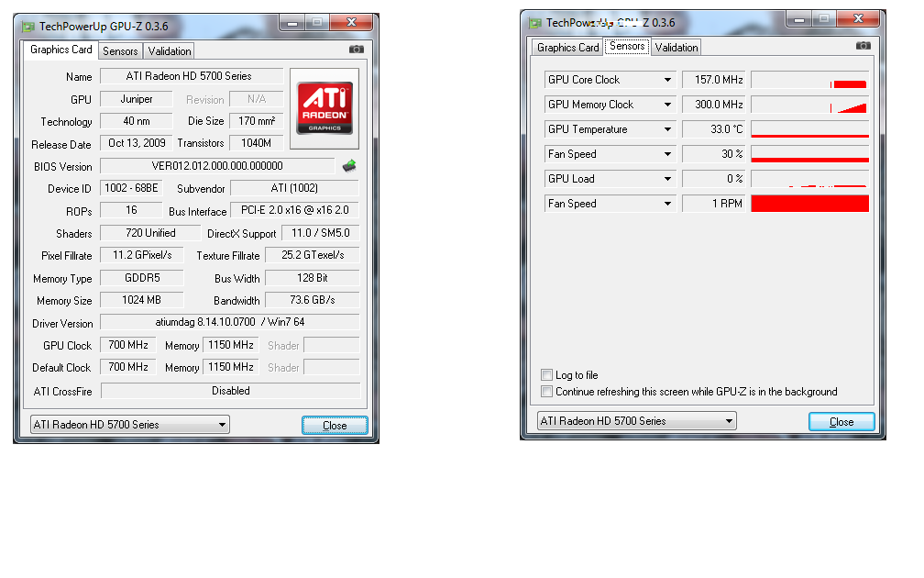The width and height of the screenshot is (924, 578).
Task: Click the GPU Core Clock history graph
Action: 809,80
